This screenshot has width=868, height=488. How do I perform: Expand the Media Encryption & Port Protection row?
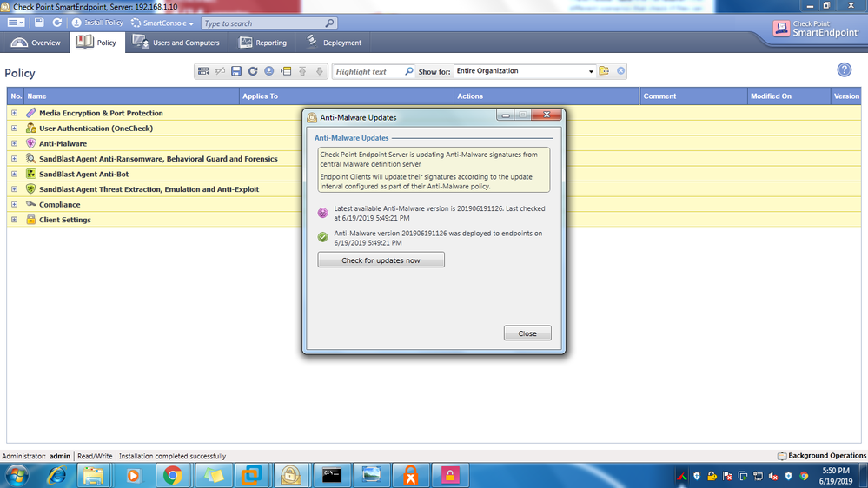tap(14, 113)
